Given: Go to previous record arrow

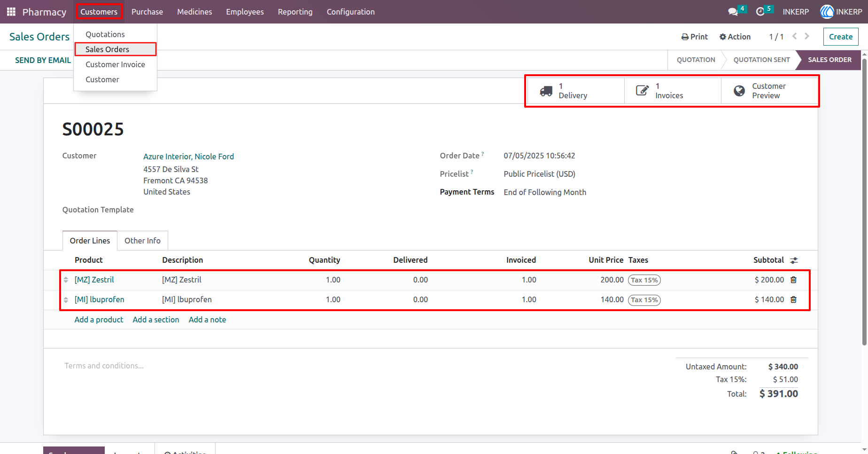Looking at the screenshot, I should pyautogui.click(x=795, y=36).
